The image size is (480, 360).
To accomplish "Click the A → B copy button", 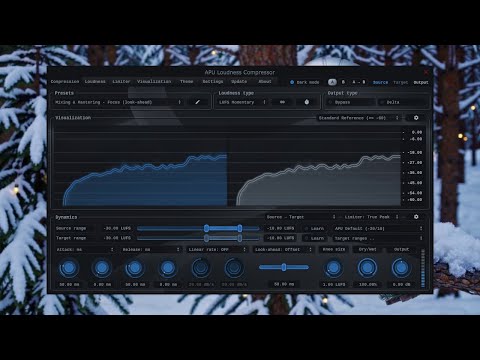I will (x=359, y=82).
